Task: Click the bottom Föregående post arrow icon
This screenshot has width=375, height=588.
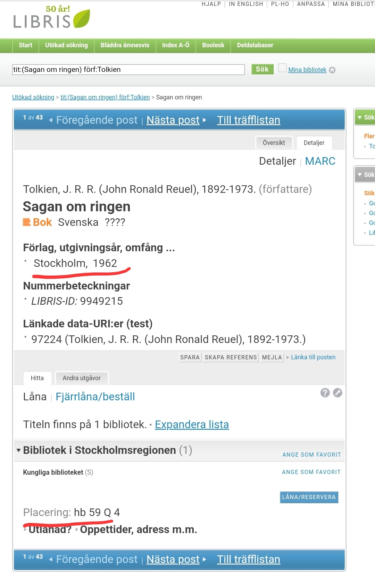Action: (51, 559)
